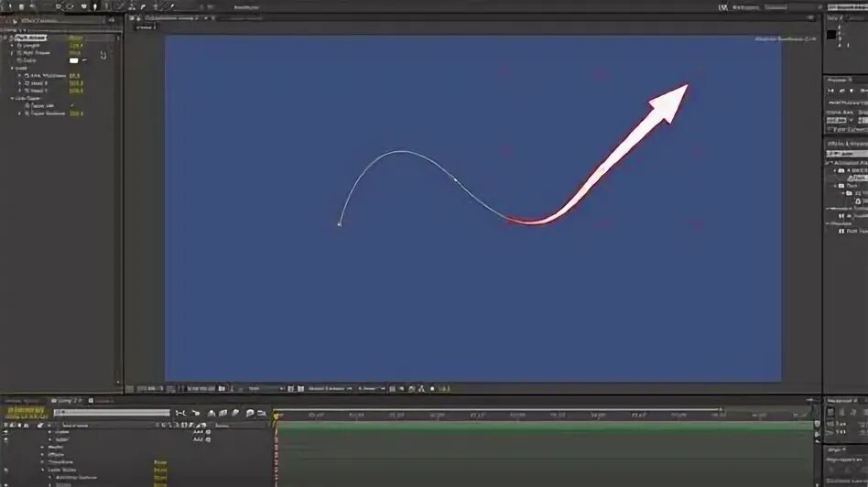This screenshot has width=868, height=487.
Task: Toggle the motion blur switch in timeline header
Action: (x=236, y=413)
